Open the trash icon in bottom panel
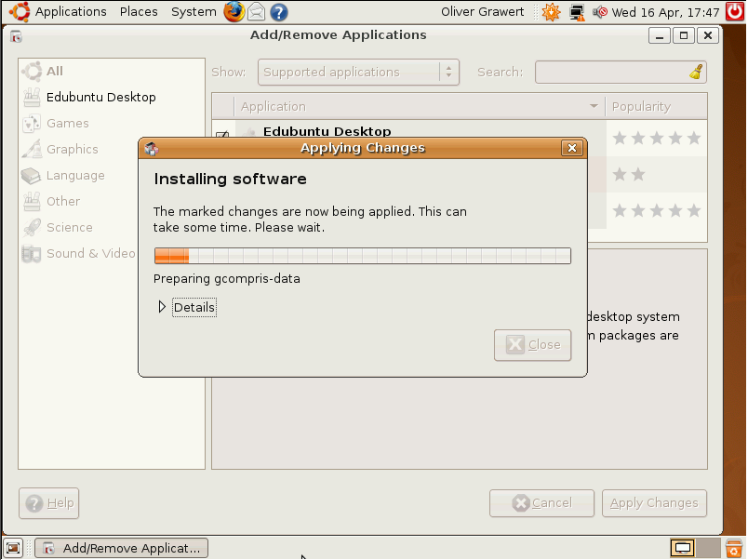 click(734, 548)
